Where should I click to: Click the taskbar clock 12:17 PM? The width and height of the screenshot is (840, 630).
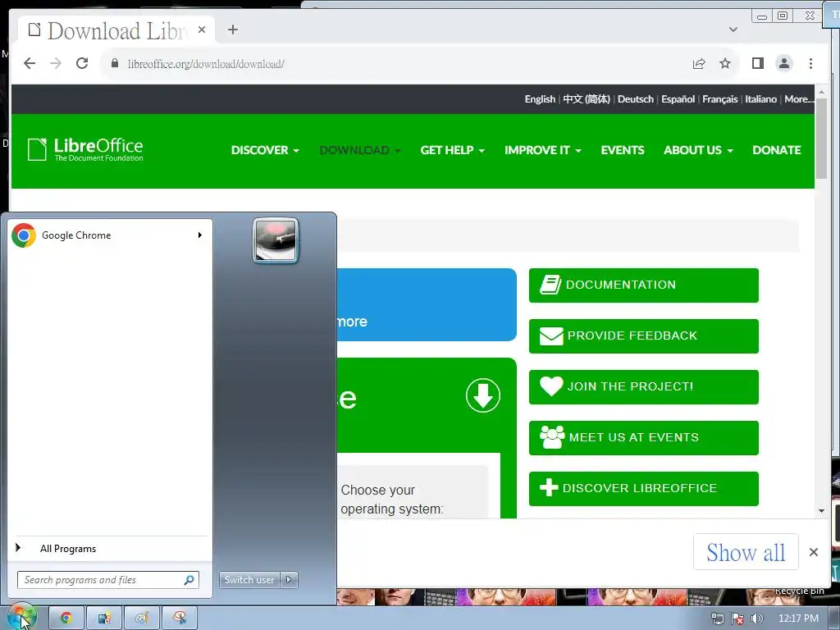click(x=798, y=619)
